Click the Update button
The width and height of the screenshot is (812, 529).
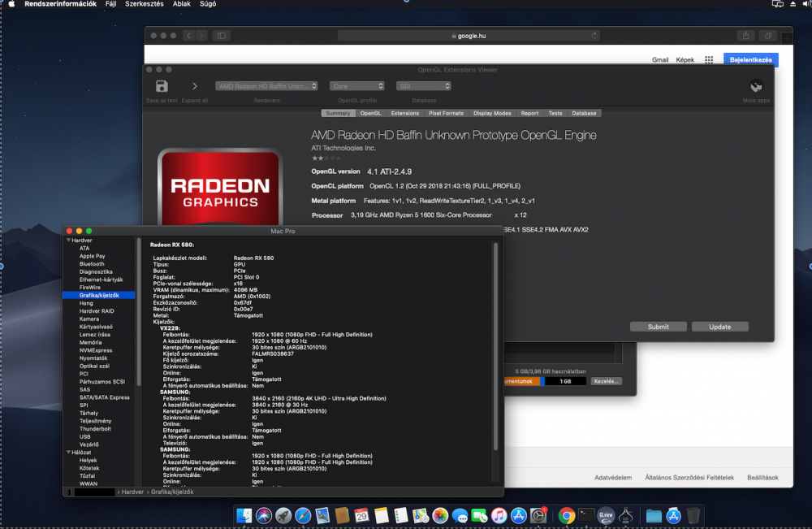click(719, 327)
